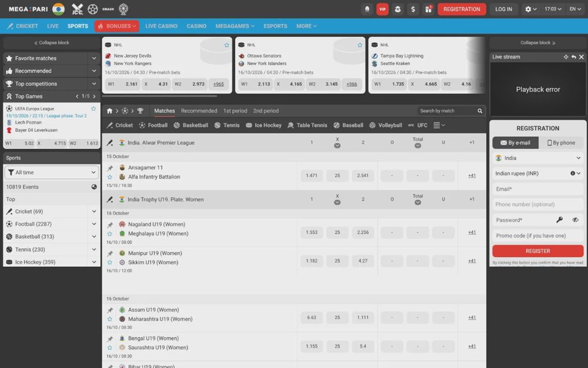The image size is (588, 368).
Task: Open the gift box bonuses icon
Action: tap(428, 9)
